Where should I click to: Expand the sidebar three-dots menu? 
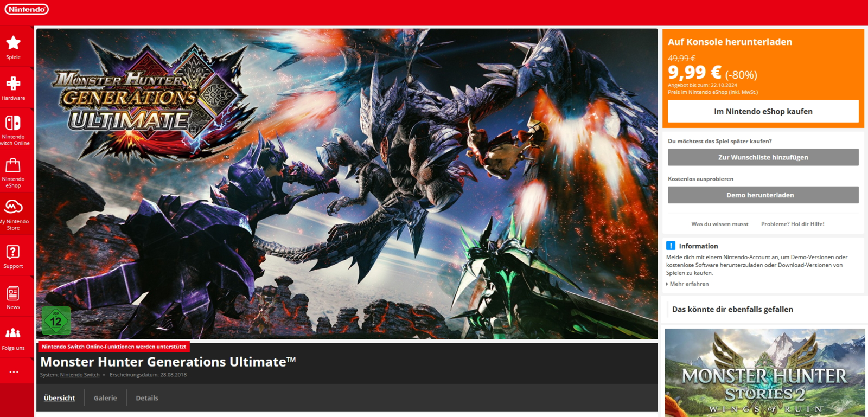tap(14, 372)
